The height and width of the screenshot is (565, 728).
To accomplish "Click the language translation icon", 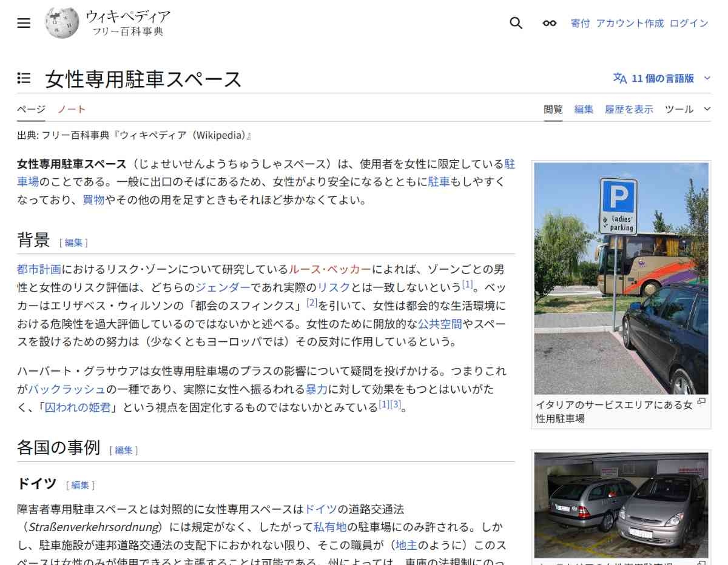I will click(x=619, y=78).
